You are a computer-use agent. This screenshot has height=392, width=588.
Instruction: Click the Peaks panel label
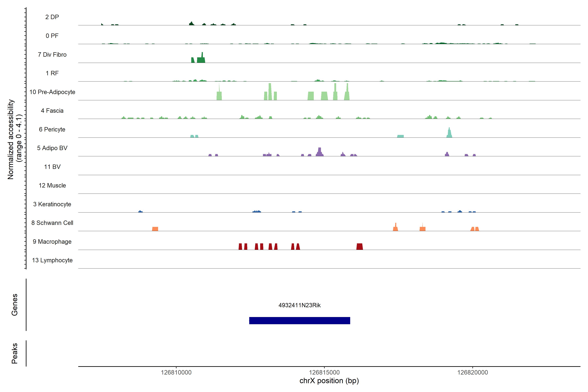pos(15,353)
